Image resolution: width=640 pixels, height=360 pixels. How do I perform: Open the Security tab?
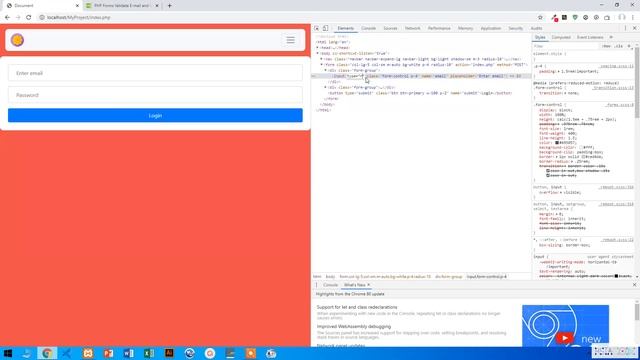click(516, 28)
